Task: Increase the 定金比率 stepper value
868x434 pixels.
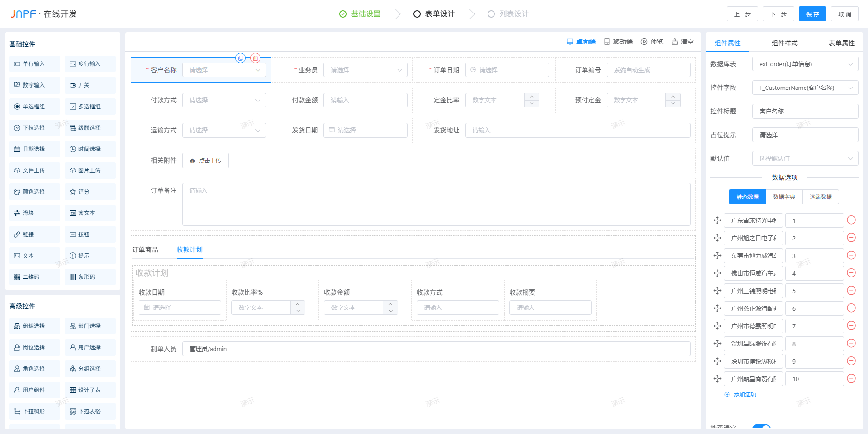Action: (532, 96)
